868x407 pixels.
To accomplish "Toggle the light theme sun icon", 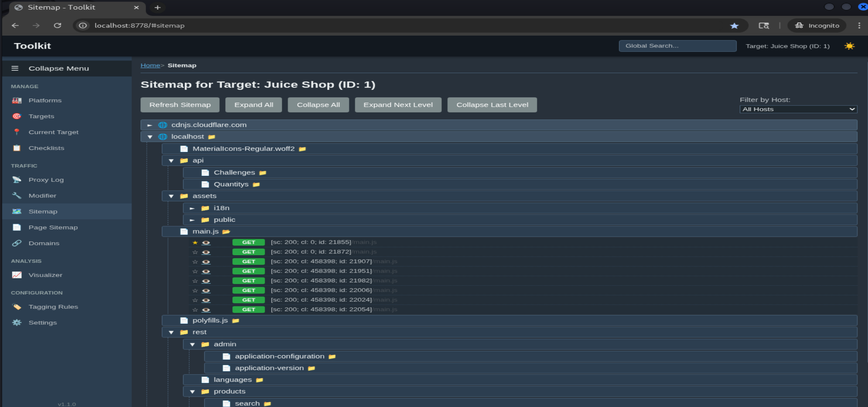I will (x=849, y=46).
